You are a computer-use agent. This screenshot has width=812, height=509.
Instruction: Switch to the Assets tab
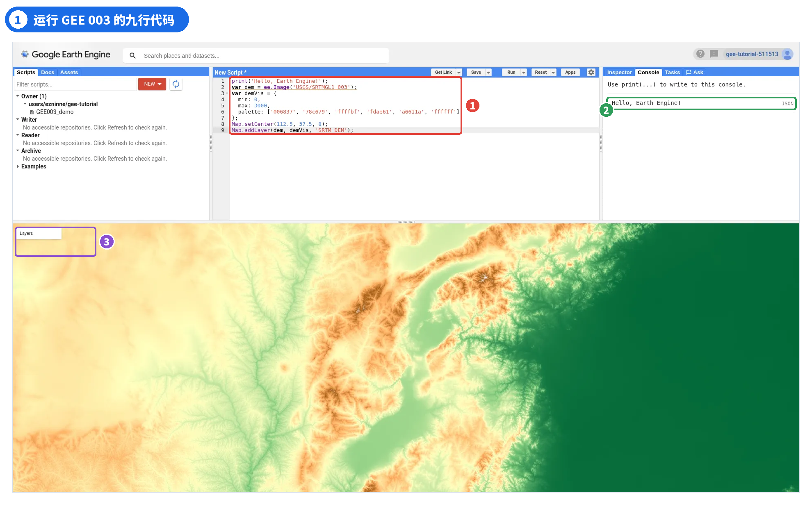(69, 73)
